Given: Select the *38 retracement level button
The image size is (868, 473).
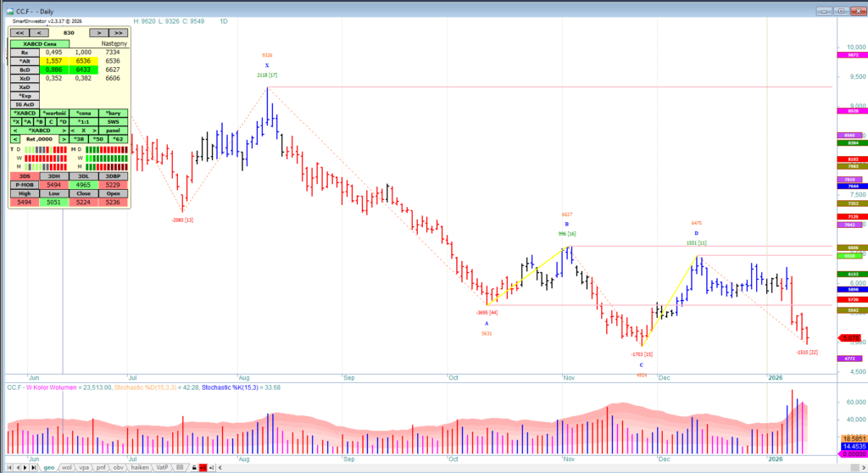Looking at the screenshot, I should pos(80,139).
